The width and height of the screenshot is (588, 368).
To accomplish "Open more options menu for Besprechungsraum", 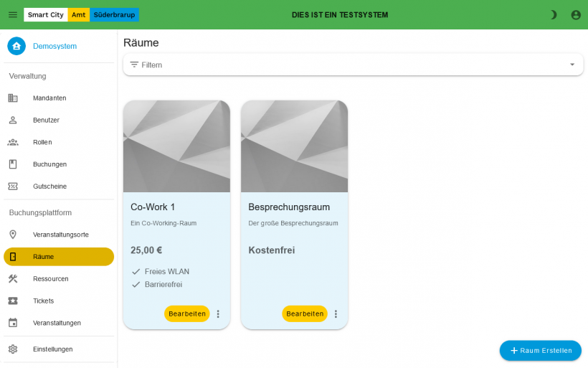I will (x=336, y=314).
